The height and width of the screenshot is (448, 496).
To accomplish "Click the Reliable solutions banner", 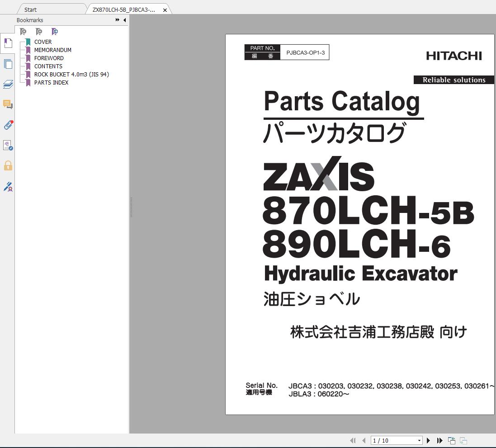I will point(454,80).
